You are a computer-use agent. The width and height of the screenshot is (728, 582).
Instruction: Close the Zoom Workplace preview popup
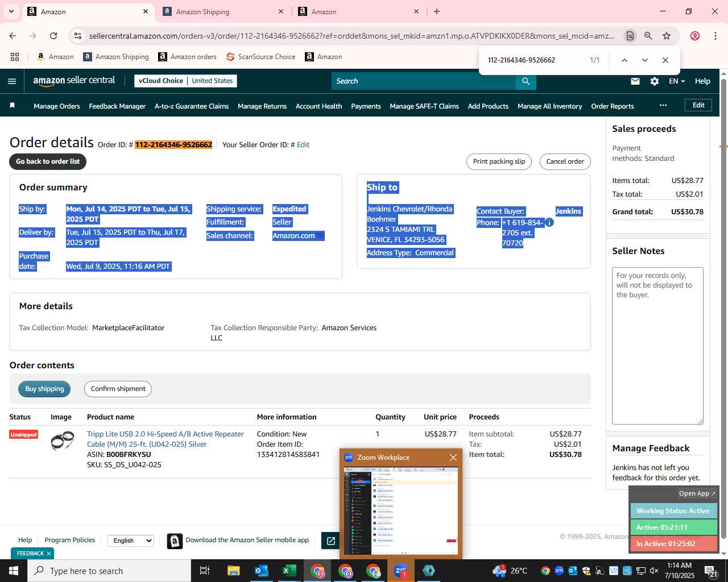point(453,458)
